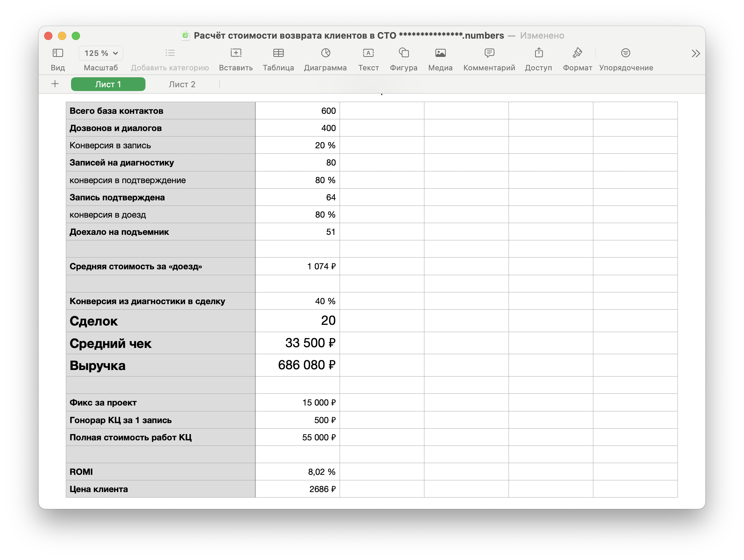This screenshot has width=744, height=560.
Task: Select the value cell 686 080 ₽
Action: pos(298,365)
